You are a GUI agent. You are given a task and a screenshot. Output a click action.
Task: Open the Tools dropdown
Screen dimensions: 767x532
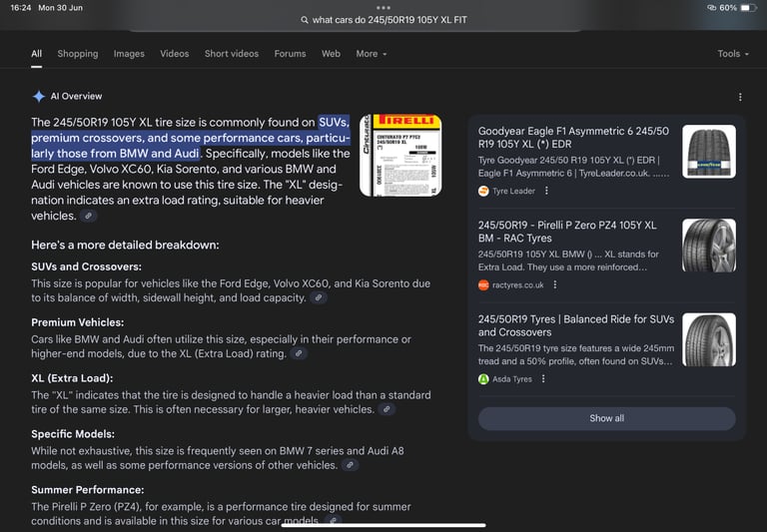tap(733, 54)
